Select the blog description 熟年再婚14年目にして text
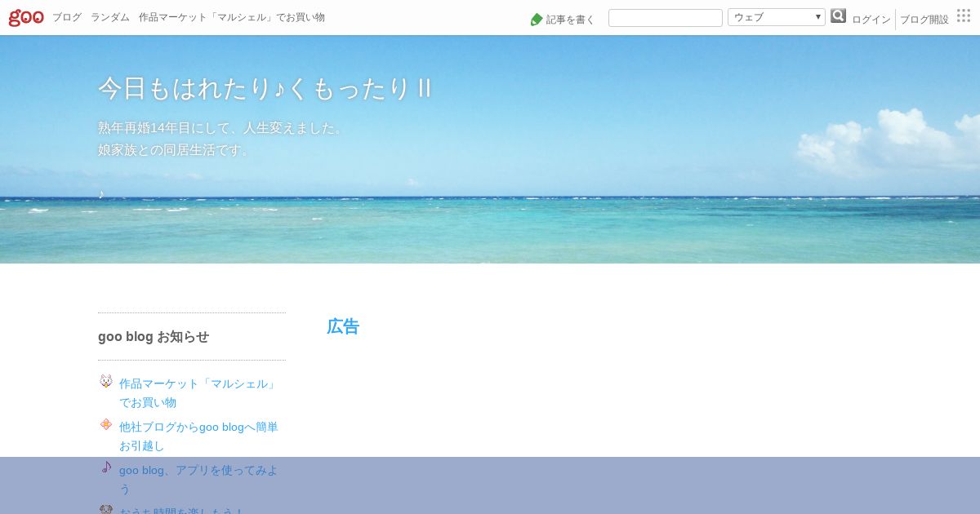This screenshot has width=980, height=514. 222,128
